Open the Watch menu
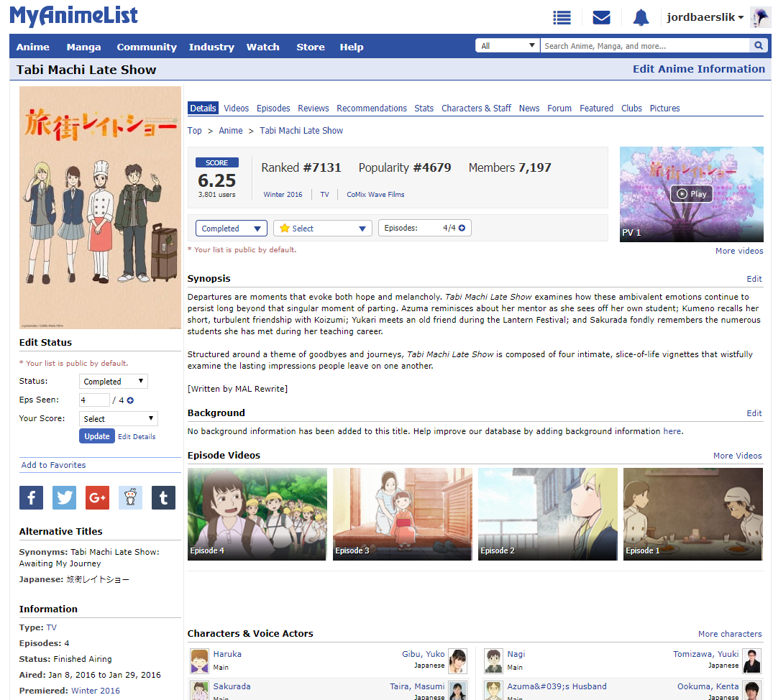This screenshot has width=773, height=700. [x=262, y=47]
